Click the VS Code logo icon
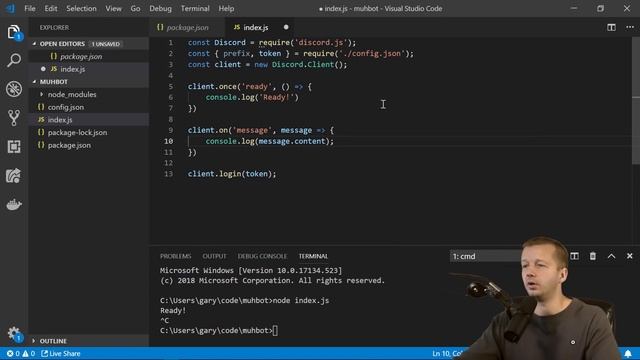Screen dimensions: 640x360 10,8
